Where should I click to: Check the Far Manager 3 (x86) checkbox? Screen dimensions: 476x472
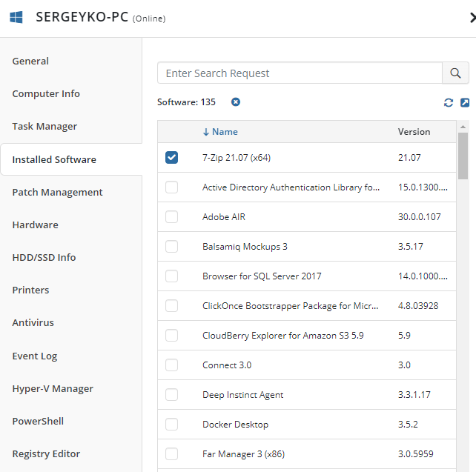tap(171, 454)
